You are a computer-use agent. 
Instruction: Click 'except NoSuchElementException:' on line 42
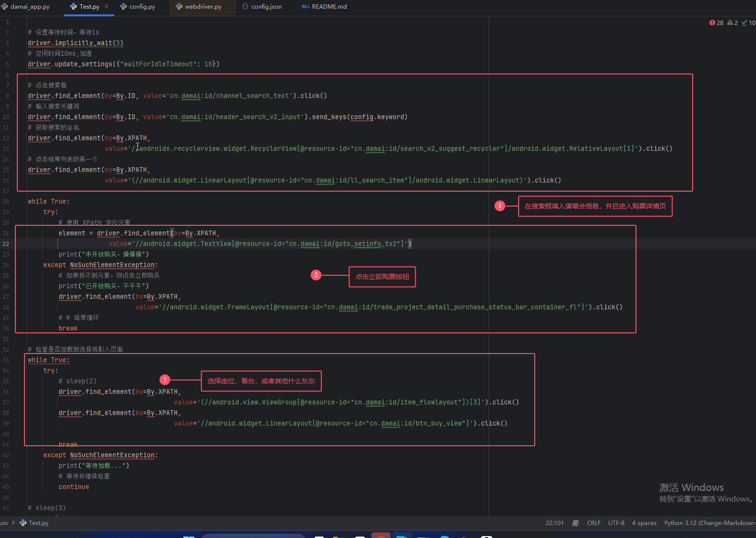click(100, 455)
